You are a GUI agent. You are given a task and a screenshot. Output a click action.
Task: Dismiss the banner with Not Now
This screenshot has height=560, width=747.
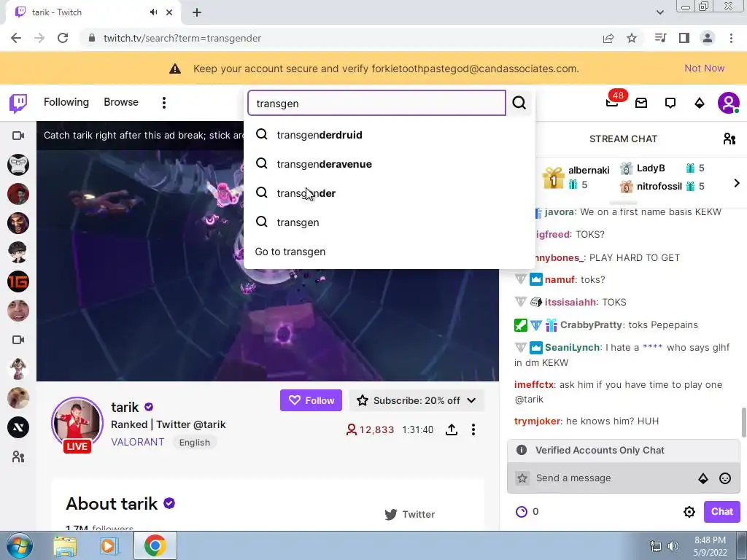coord(704,68)
